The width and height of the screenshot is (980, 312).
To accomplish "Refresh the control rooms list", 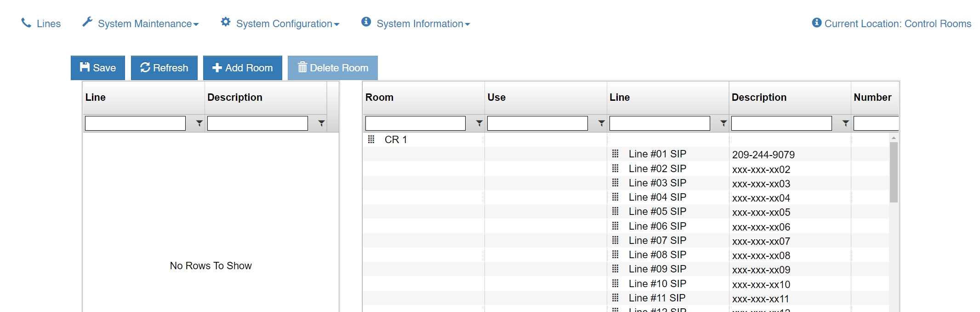I will click(x=164, y=68).
